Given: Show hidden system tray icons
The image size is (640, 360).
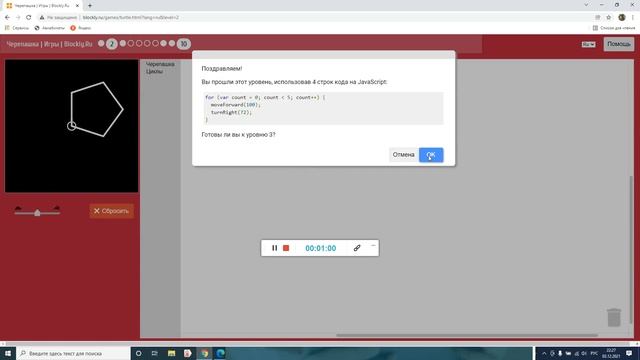Looking at the screenshot, I should (544, 353).
